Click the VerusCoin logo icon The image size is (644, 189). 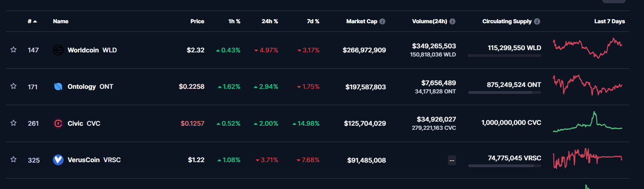[x=58, y=160]
